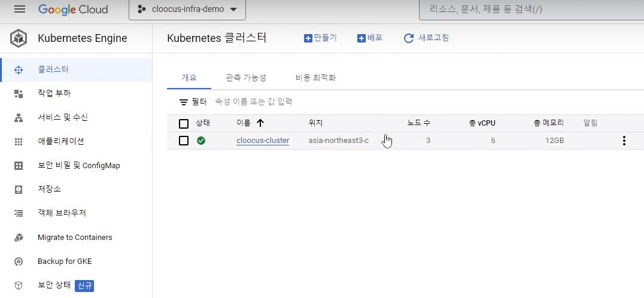Click the 객체 브라우저 list icon

(x=19, y=214)
